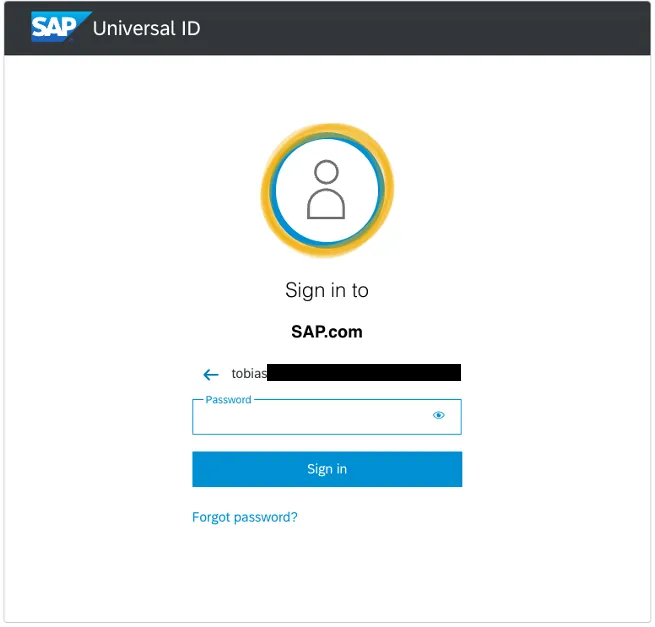Focus the Password input field

(310, 418)
